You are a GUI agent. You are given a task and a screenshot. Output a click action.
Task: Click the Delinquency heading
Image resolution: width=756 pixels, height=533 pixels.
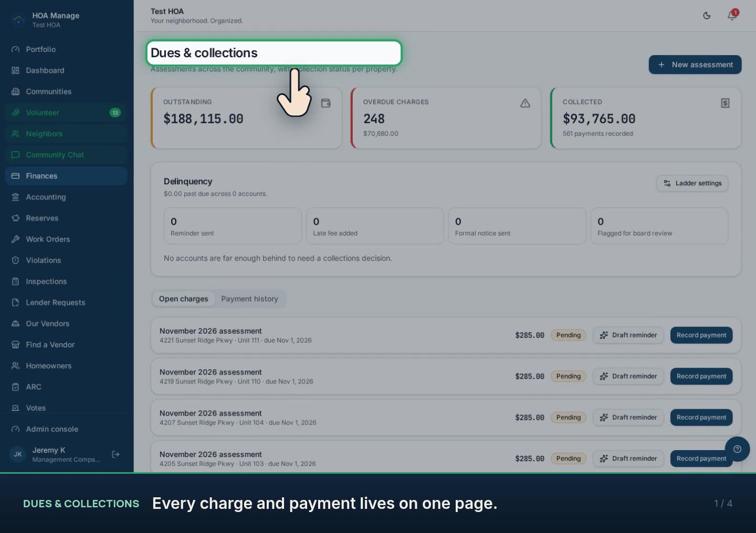[x=188, y=182]
